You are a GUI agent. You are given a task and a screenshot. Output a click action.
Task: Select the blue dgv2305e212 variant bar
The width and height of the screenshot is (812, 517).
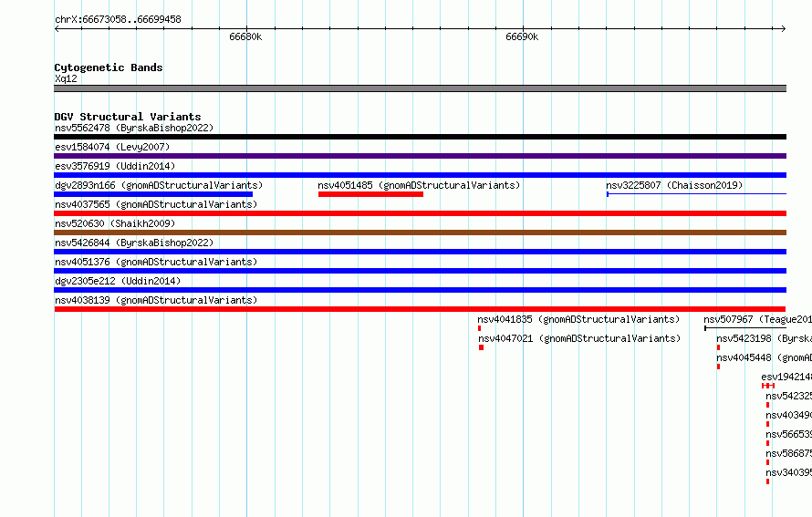(x=420, y=290)
